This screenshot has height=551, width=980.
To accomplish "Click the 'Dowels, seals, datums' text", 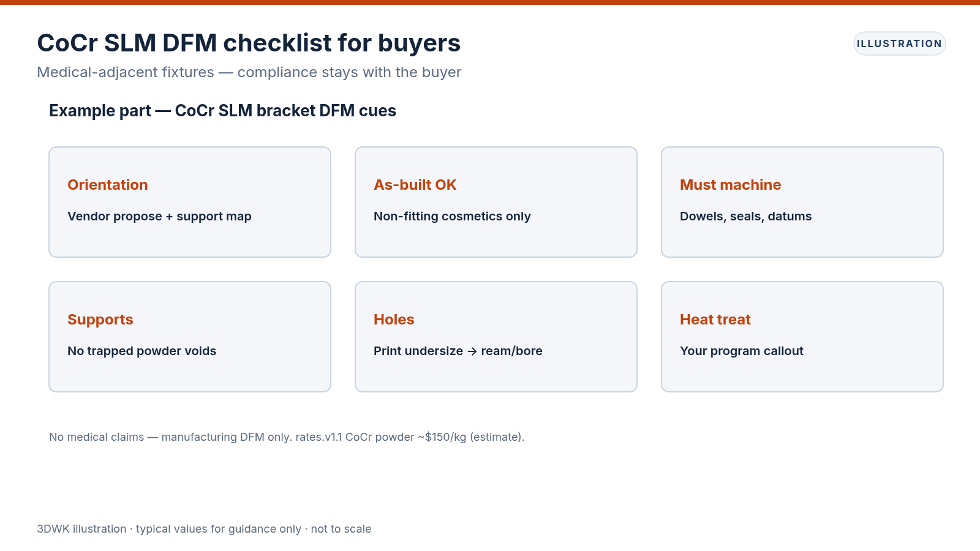I will (x=745, y=216).
